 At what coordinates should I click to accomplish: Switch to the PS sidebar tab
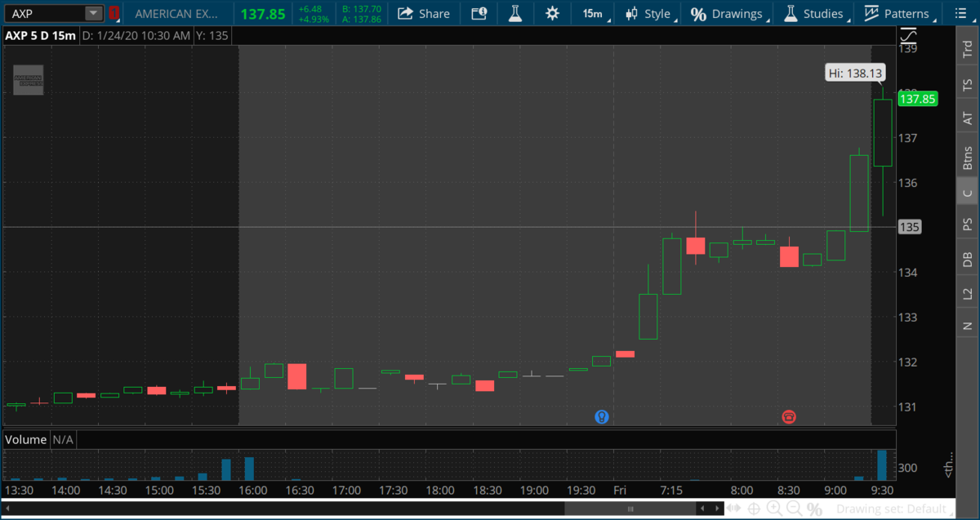(x=968, y=224)
